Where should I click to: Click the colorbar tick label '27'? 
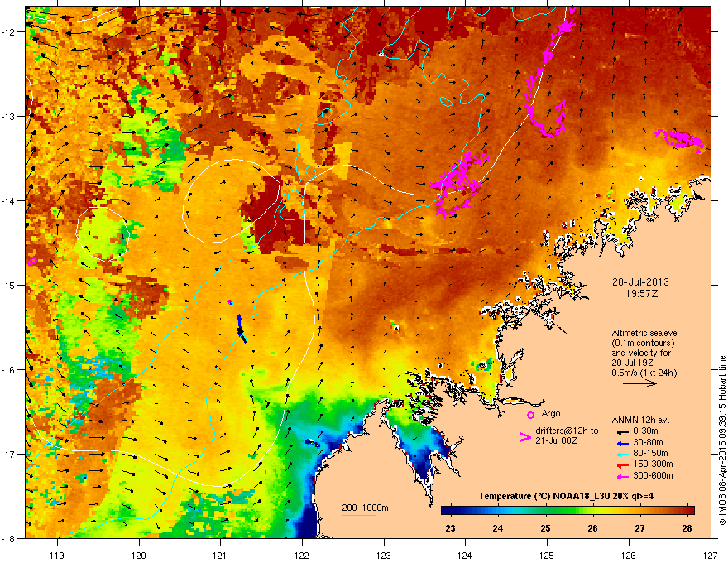click(x=639, y=528)
